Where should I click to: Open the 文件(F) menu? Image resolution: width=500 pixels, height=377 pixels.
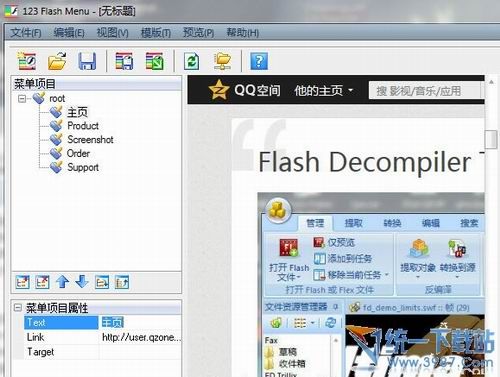[26, 33]
